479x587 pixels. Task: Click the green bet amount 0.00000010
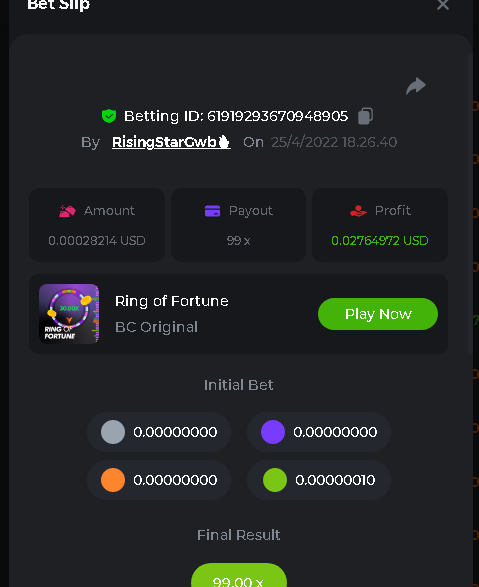click(x=335, y=480)
